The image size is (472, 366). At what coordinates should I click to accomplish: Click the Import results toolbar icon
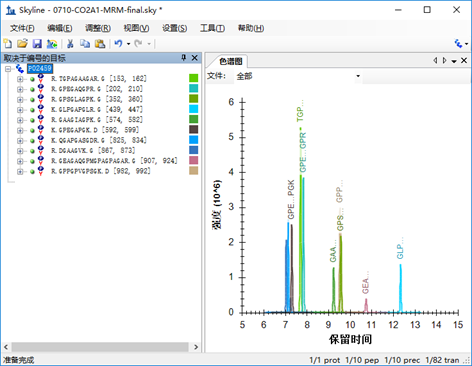(52, 44)
